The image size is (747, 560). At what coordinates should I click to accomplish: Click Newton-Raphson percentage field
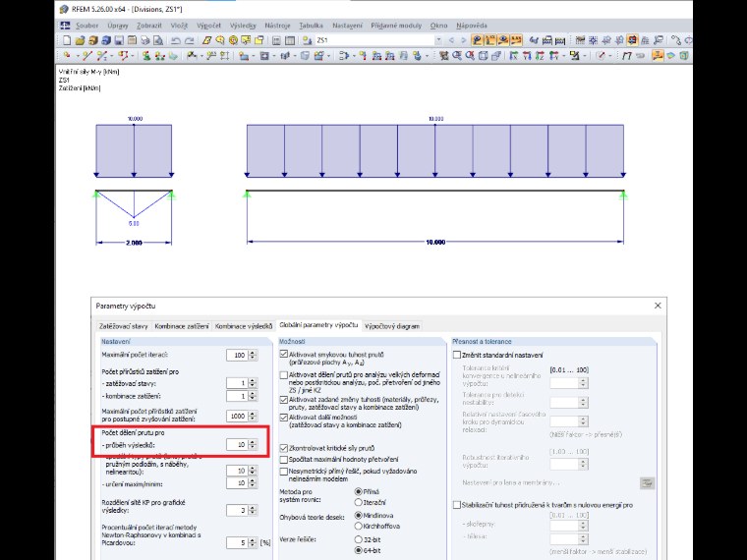coord(237,543)
